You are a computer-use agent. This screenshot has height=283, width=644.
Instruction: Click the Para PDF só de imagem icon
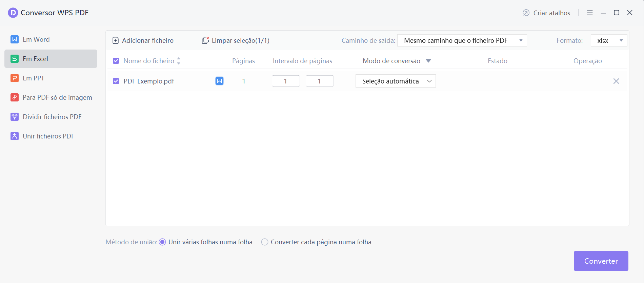point(15,97)
